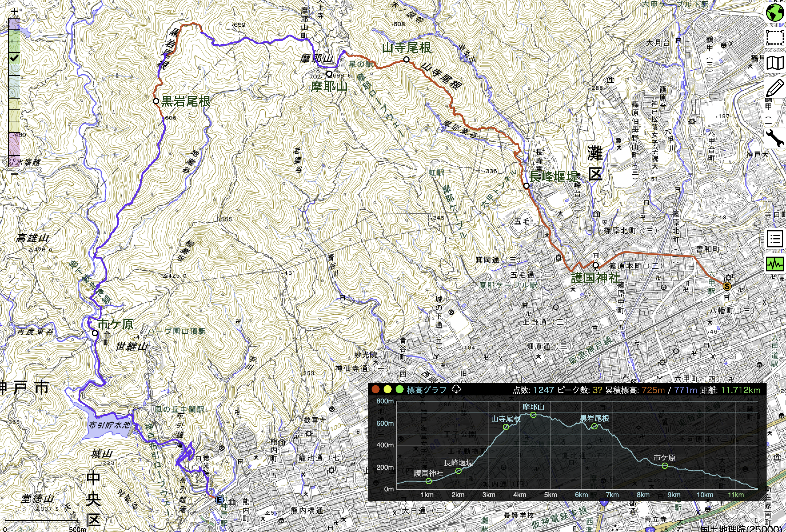
Task: Open the globe map-source icon
Action: (775, 13)
